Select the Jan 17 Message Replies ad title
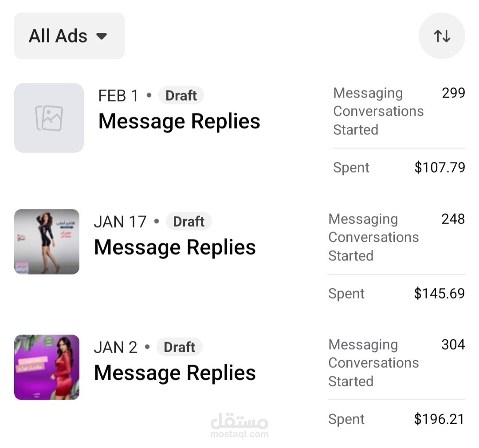Image resolution: width=479 pixels, height=448 pixels. pyautogui.click(x=175, y=247)
